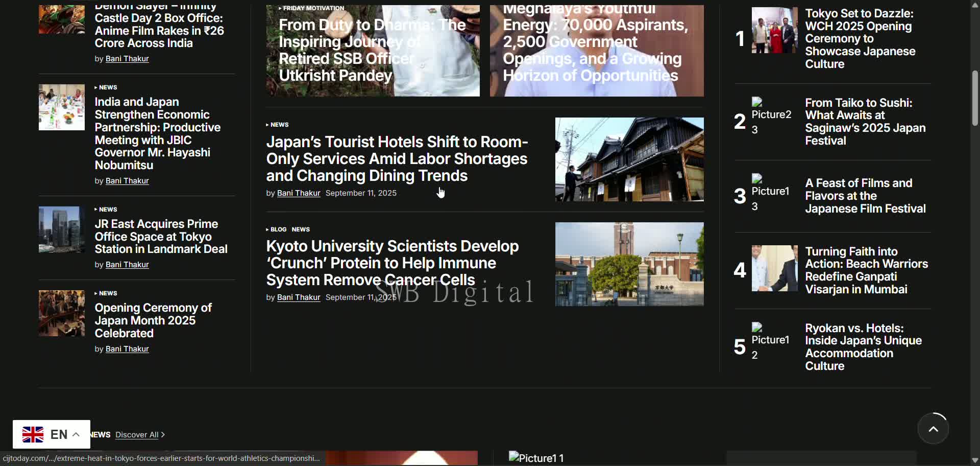Click the Kyoto University campus thumbnail
The width and height of the screenshot is (980, 466).
tap(629, 264)
